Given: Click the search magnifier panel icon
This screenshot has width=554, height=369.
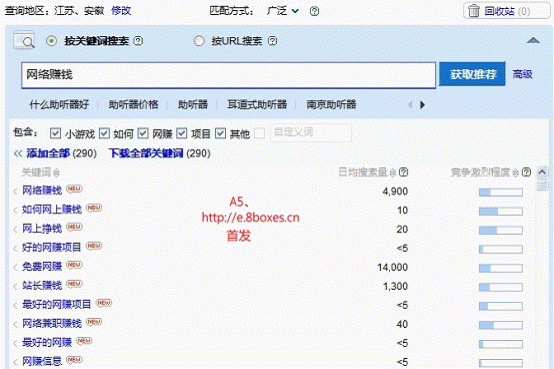Looking at the screenshot, I should 24,40.
